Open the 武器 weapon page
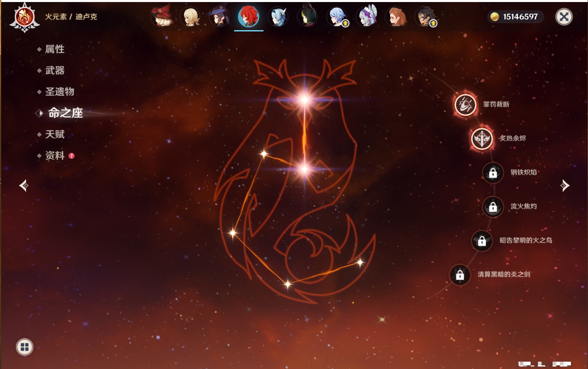Image resolution: width=588 pixels, height=369 pixels. (55, 71)
